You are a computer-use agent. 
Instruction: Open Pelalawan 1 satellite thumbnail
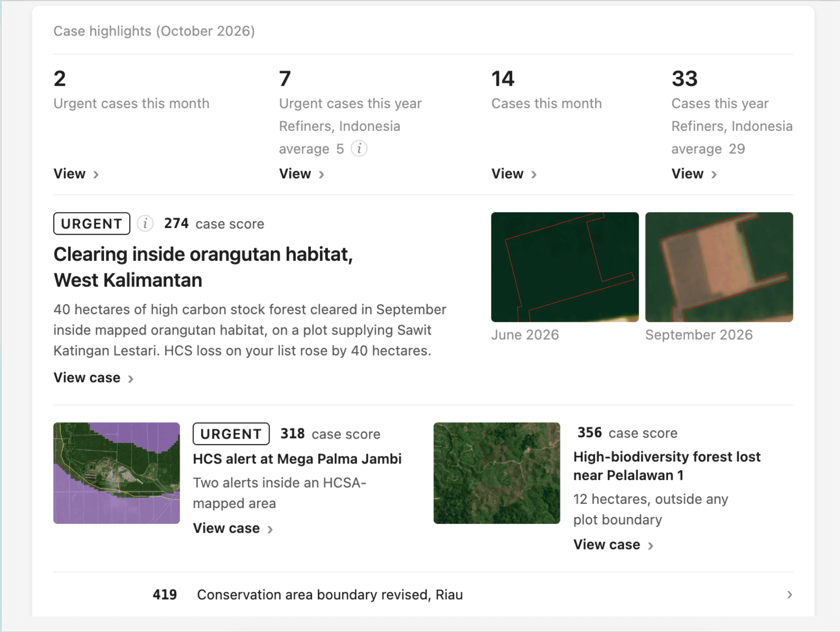pos(497,473)
